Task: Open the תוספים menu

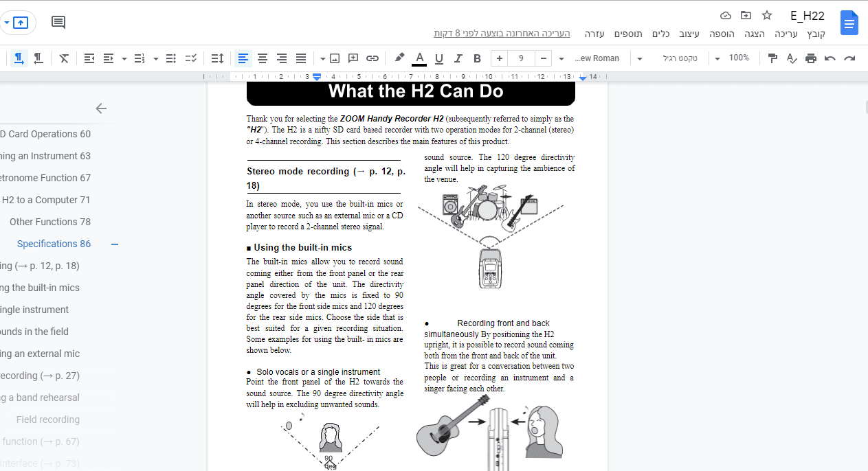Action: click(628, 34)
